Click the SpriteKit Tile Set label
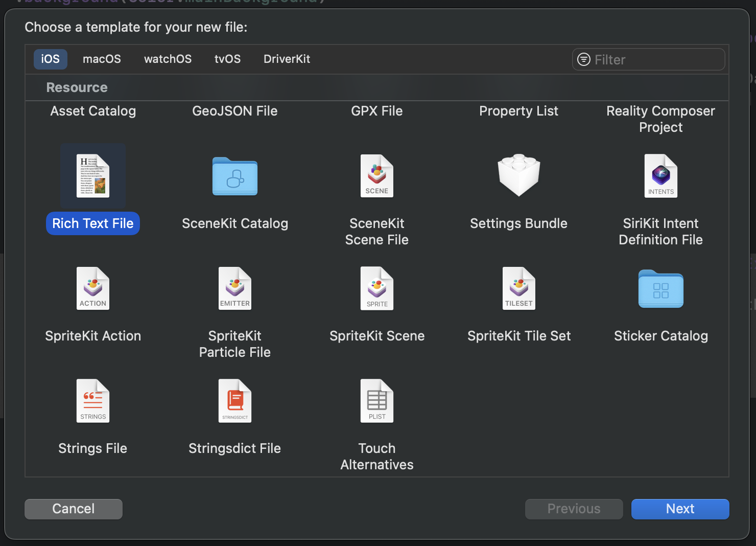756x546 pixels. pos(519,336)
